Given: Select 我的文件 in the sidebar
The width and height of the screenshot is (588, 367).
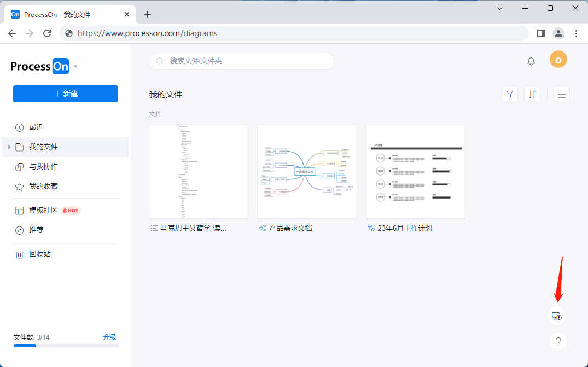Looking at the screenshot, I should point(66,147).
